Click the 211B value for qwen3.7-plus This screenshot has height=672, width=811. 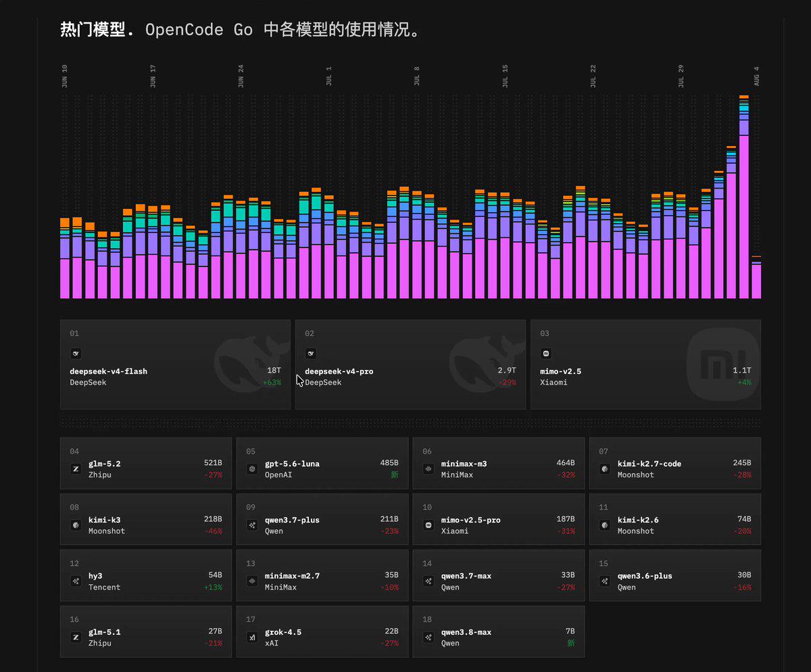(389, 519)
